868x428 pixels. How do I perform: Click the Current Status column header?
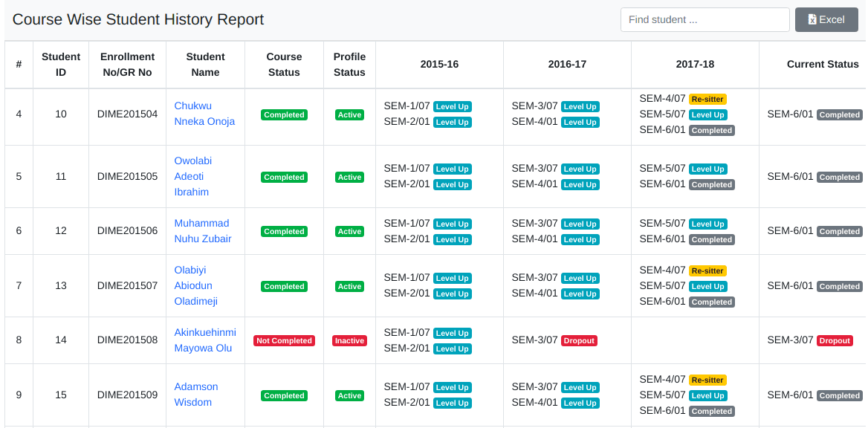point(822,65)
